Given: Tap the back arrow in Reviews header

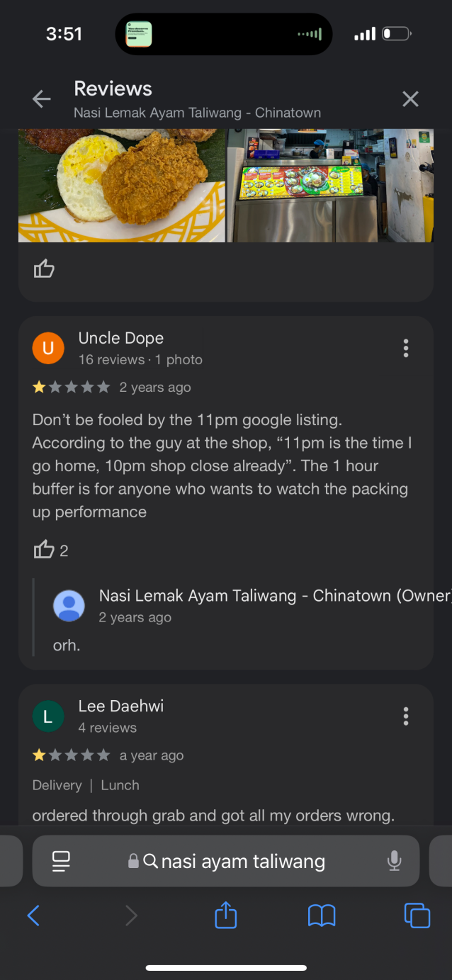Looking at the screenshot, I should tap(42, 99).
